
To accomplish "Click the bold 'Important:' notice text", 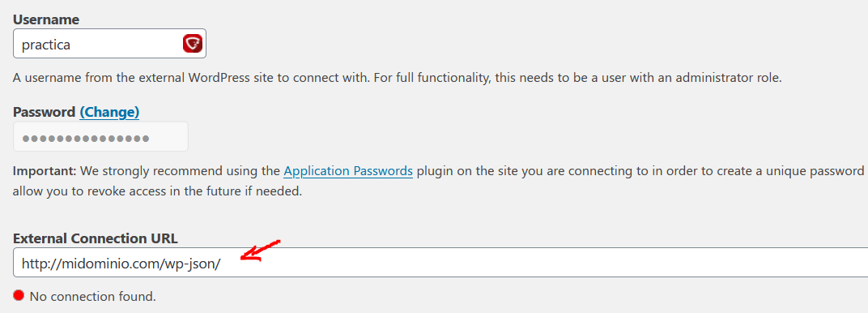I will pos(45,170).
